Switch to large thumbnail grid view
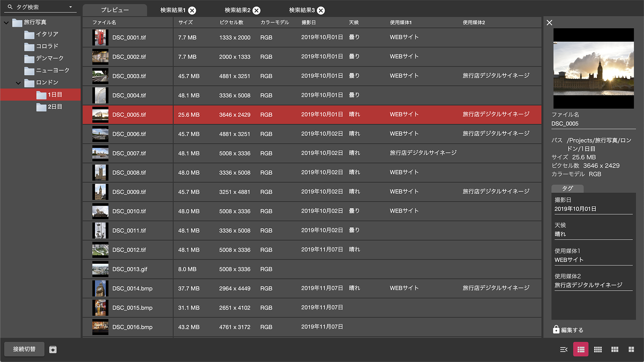Viewport: 644px width, 362px height. pos(631,349)
